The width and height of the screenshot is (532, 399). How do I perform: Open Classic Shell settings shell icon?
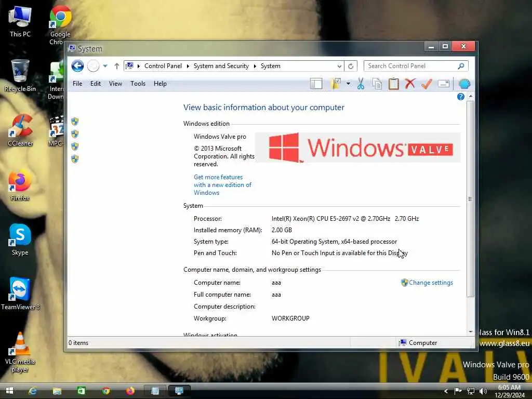[464, 84]
